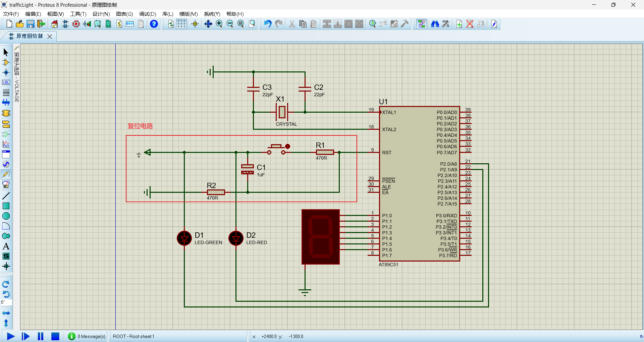Open the 文件(F) menu
The width and height of the screenshot is (644, 342).
pyautogui.click(x=11, y=14)
